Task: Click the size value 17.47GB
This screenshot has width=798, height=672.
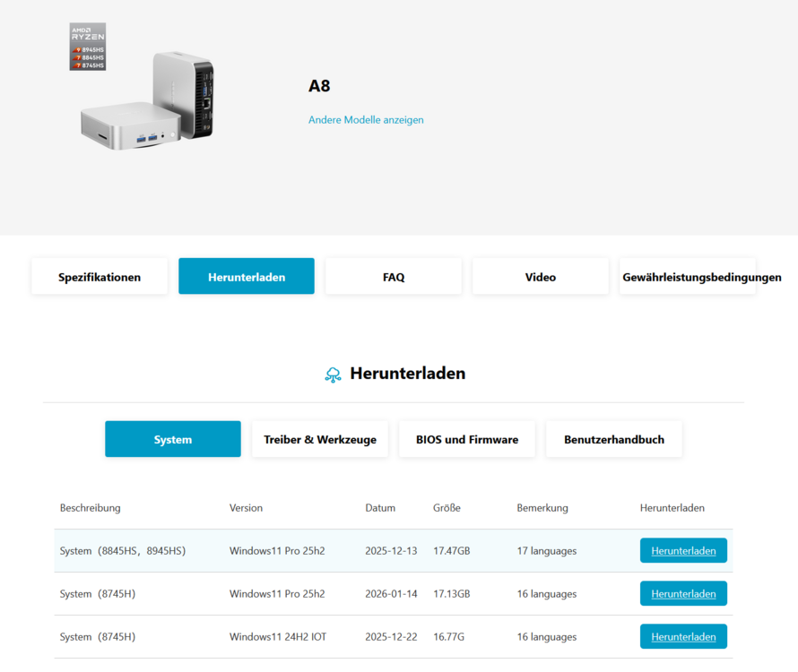Action: tap(451, 551)
